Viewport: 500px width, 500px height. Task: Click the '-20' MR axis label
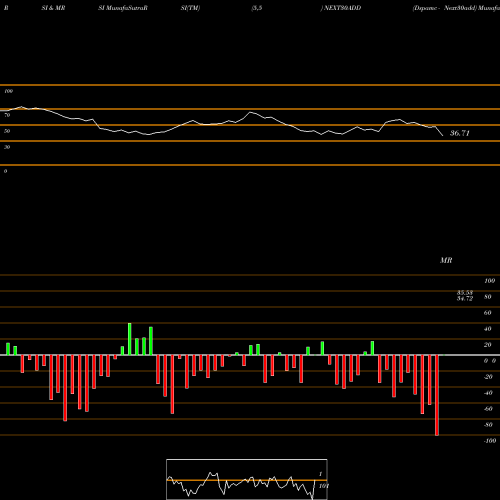(x=488, y=377)
